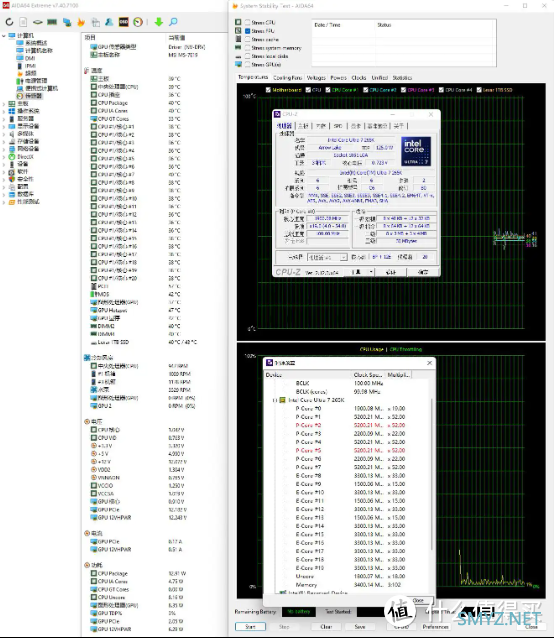This screenshot has width=554, height=638.
Task: Expand the DirectX tree node
Action: coord(4,157)
